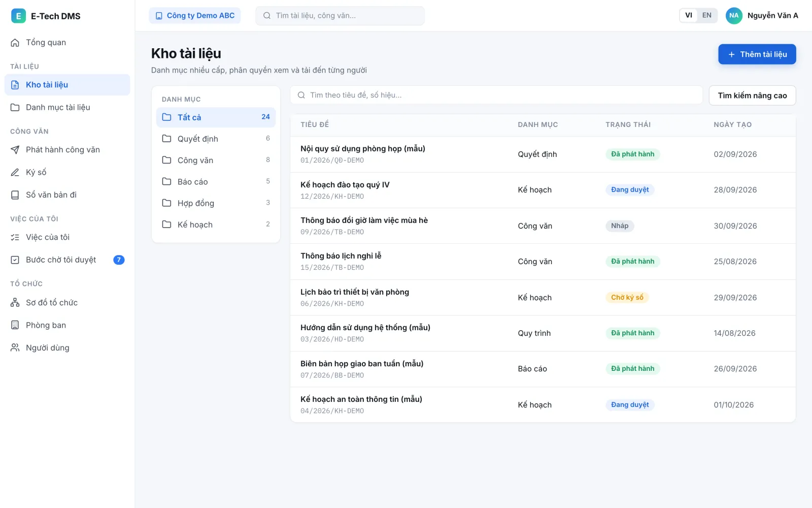Open Tổng quan home icon
The width and height of the screenshot is (812, 508).
coord(15,43)
